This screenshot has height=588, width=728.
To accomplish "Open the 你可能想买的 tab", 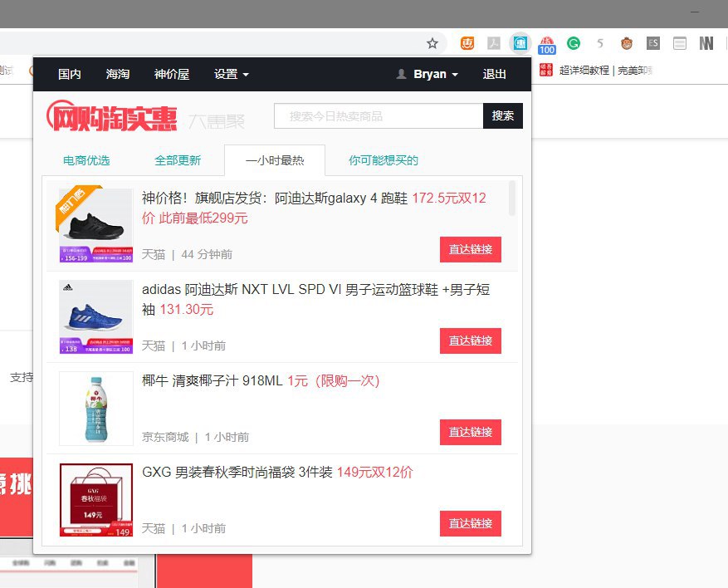I will 384,160.
